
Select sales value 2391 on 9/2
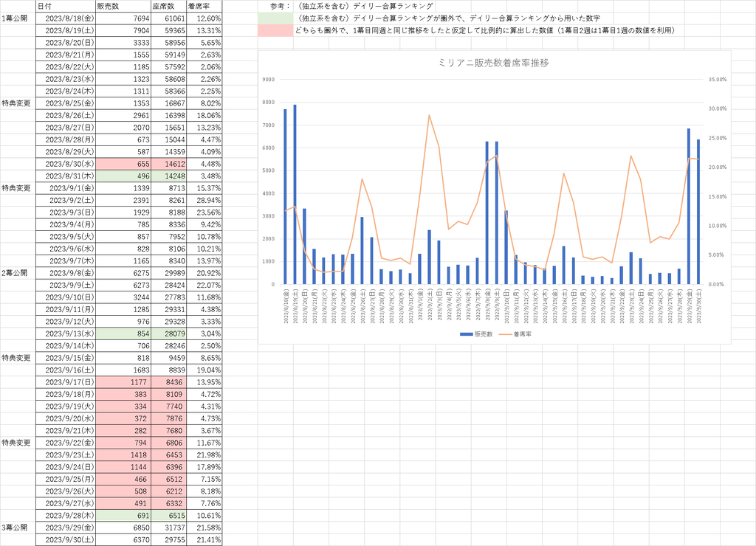123,200
